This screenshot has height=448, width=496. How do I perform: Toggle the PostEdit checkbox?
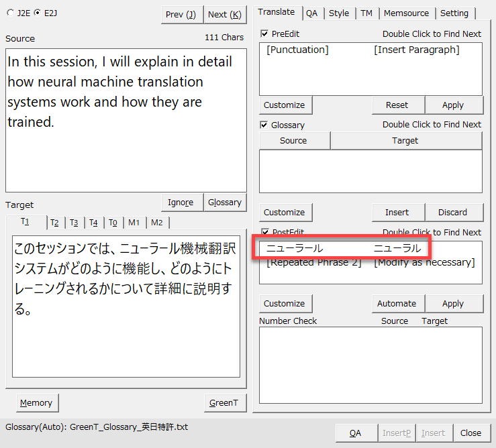pyautogui.click(x=264, y=232)
